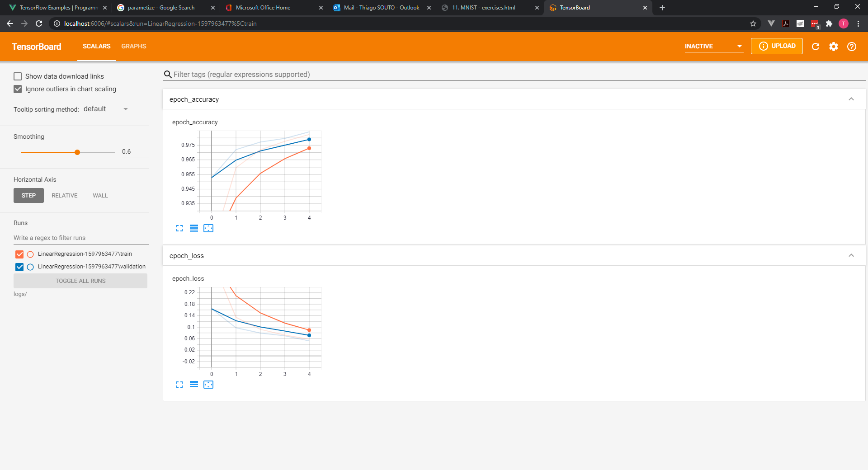Open the INACTIVE dashboards dropdown
Screen dimensions: 868x470
click(713, 47)
